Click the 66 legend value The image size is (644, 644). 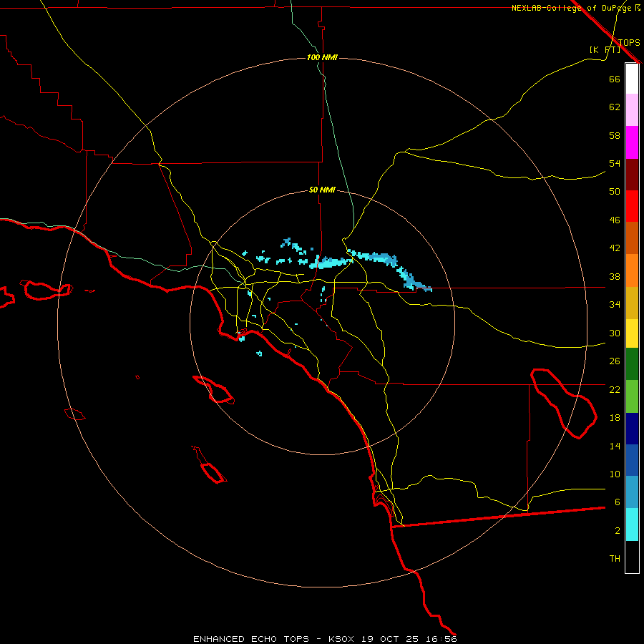pos(615,79)
